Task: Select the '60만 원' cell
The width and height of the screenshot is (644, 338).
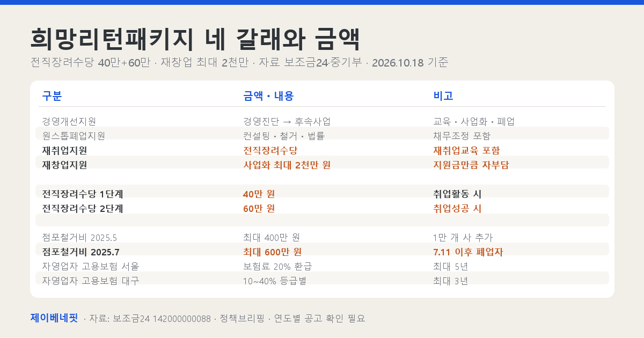Action: tap(259, 208)
